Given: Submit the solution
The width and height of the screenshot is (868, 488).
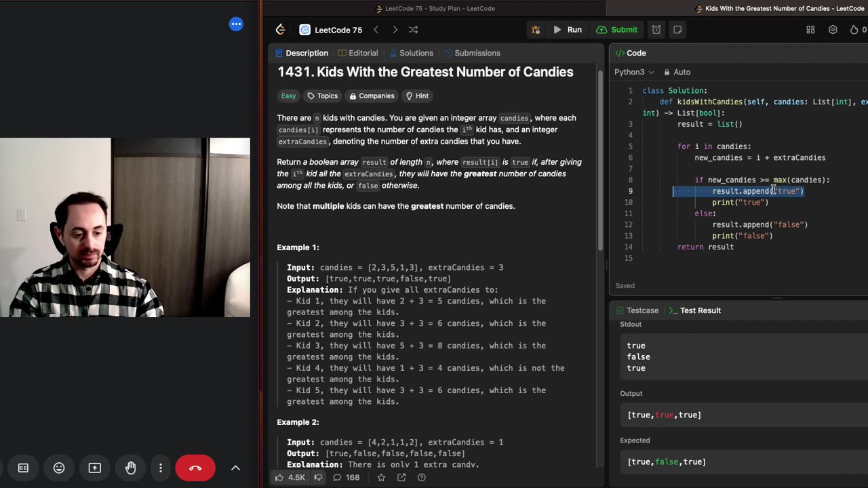Looking at the screenshot, I should (617, 30).
